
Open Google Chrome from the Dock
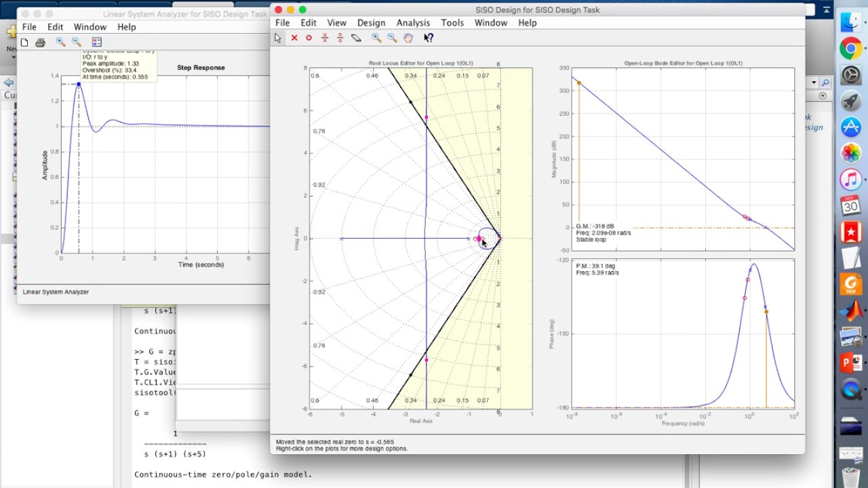(850, 49)
